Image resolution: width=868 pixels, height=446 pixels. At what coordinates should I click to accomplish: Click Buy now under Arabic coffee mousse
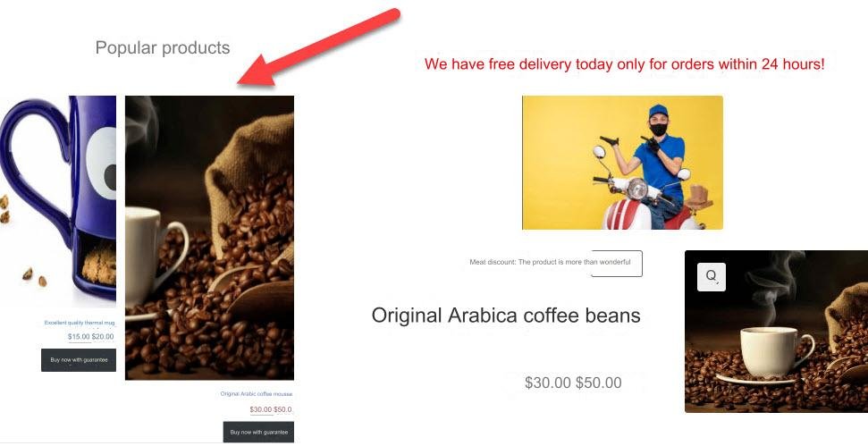(258, 433)
